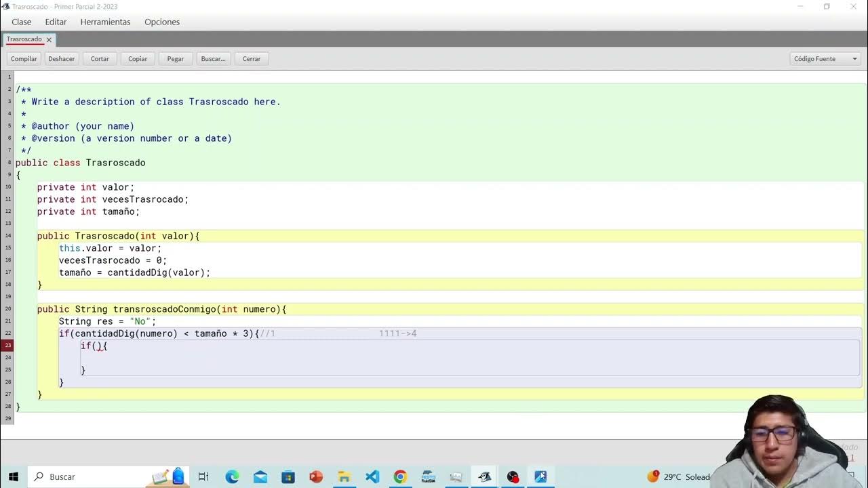Click the Cortar button
This screenshot has height=488, width=868.
tap(100, 59)
